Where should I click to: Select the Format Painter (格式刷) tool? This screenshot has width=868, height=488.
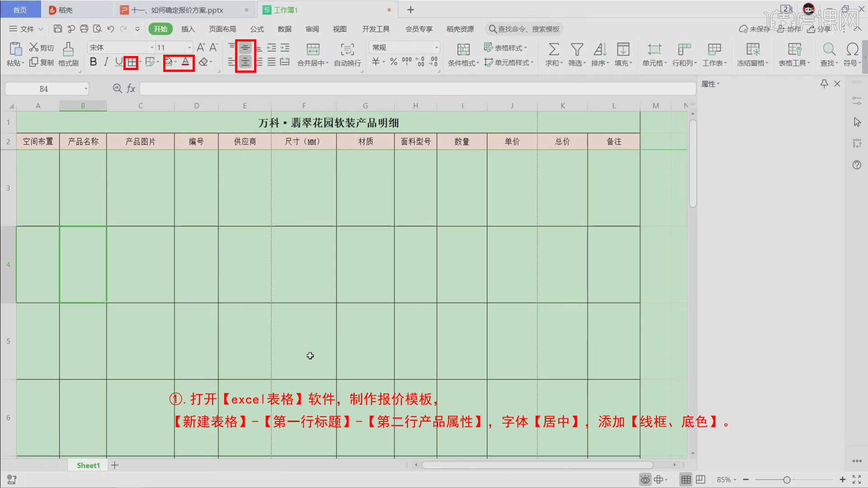[x=68, y=54]
